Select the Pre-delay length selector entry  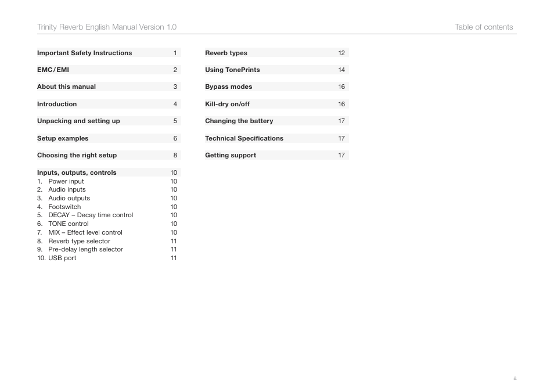[107, 249]
